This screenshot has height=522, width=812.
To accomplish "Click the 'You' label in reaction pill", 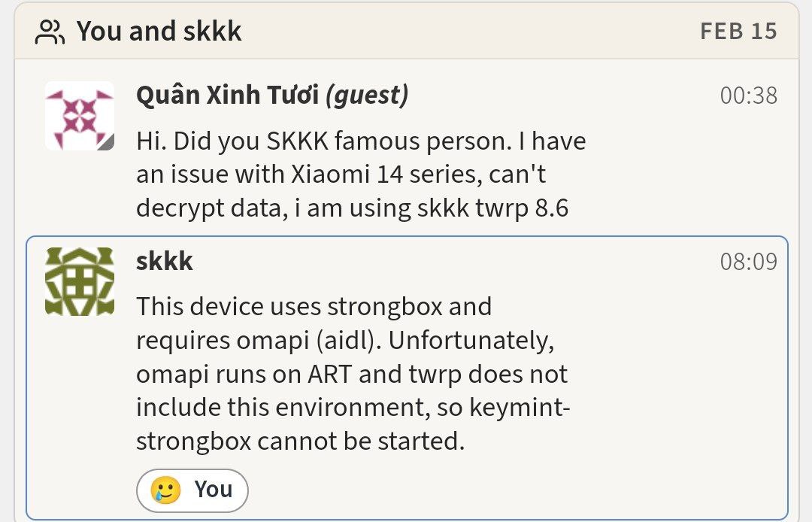I will [x=214, y=490].
